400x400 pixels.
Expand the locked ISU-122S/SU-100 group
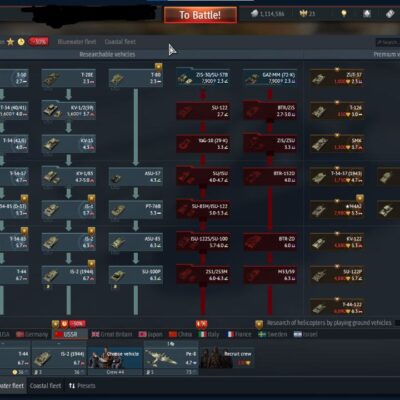click(203, 242)
